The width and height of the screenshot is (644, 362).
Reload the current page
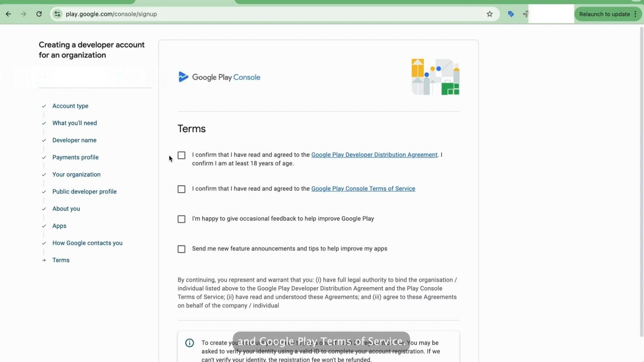39,14
